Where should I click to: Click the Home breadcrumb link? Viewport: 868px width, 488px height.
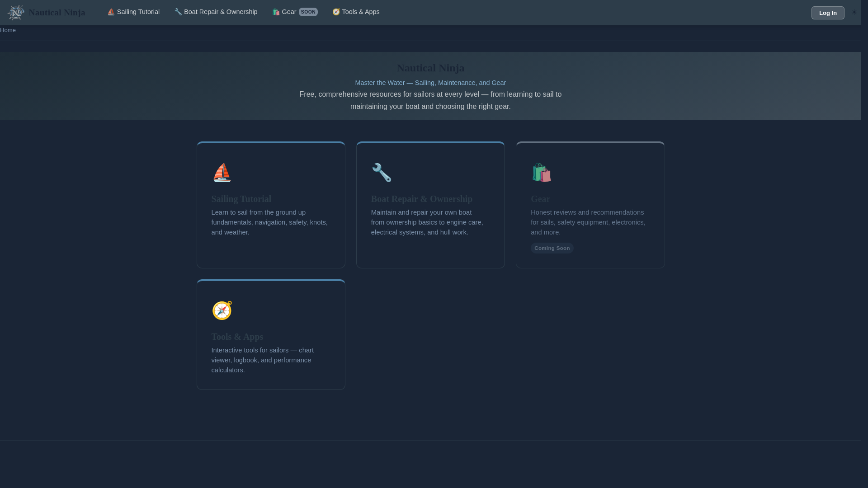click(8, 30)
